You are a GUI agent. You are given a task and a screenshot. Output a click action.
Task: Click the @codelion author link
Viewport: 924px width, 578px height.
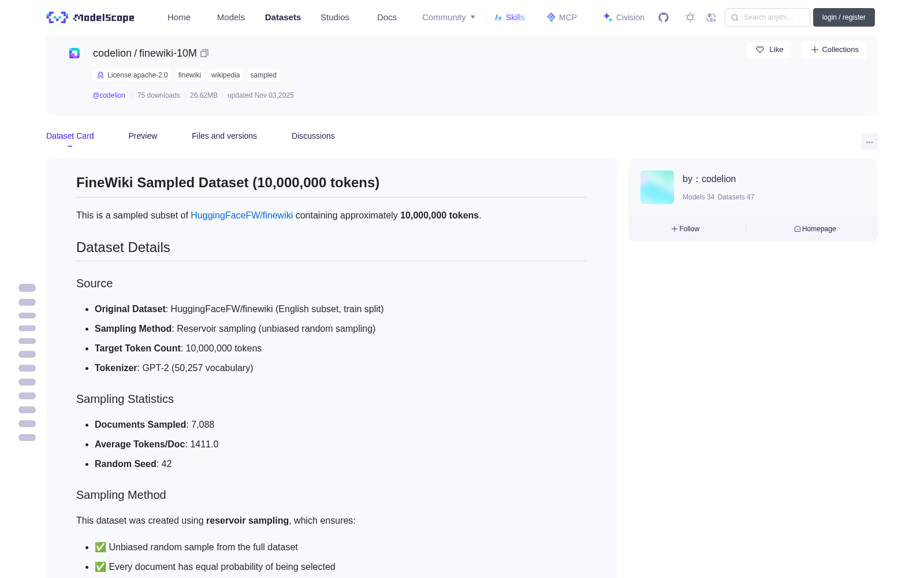[x=109, y=95]
